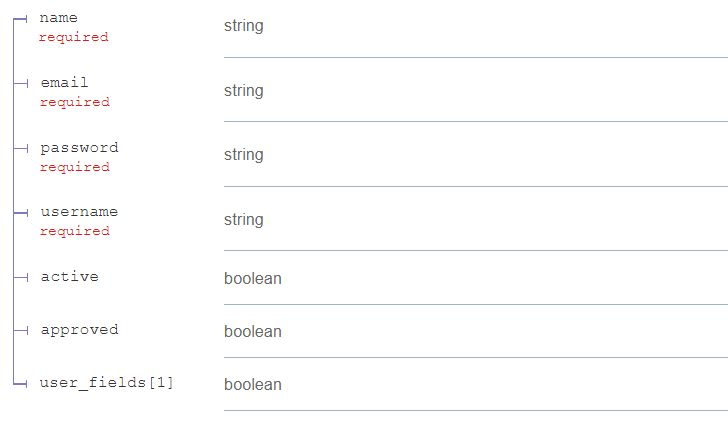Select the active field label

coord(70,277)
